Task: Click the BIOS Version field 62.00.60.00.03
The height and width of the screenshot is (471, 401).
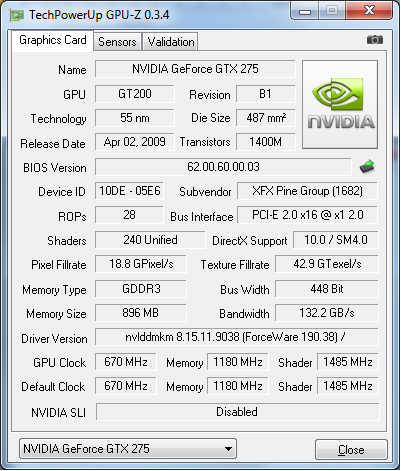Action: pos(223,167)
